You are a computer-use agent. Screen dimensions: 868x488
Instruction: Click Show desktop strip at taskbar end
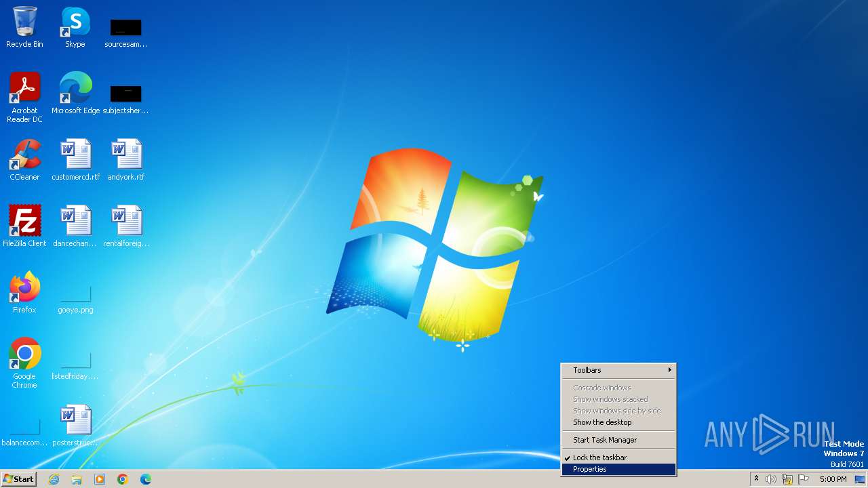pyautogui.click(x=860, y=479)
